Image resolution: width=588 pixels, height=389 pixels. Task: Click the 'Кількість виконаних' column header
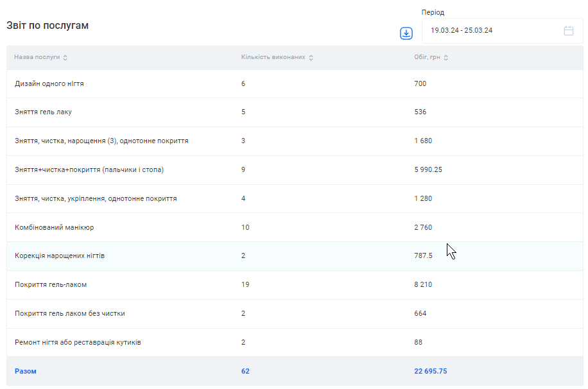click(x=273, y=57)
